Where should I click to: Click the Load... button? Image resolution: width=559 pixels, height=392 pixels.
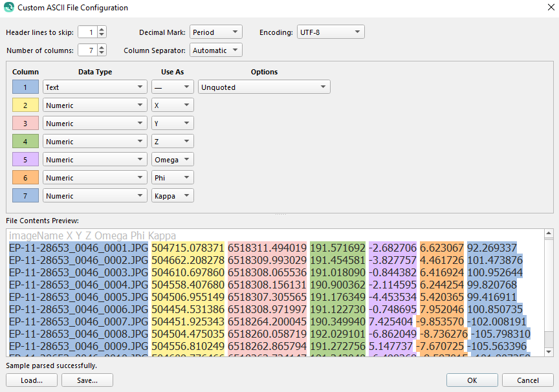point(31,380)
